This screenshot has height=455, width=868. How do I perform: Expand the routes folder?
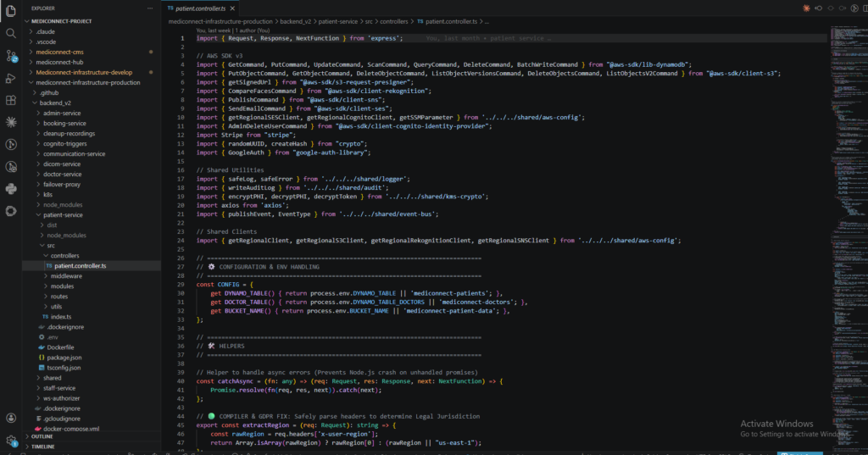[x=92, y=297]
